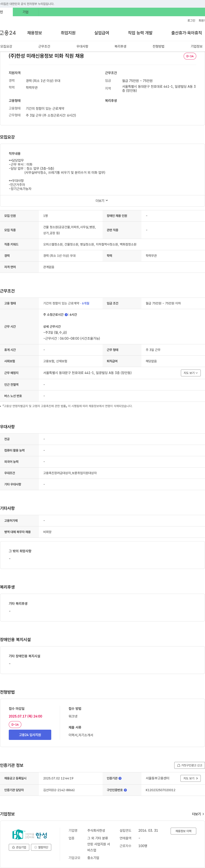Viewport: 205px width, 868px height.
Task: Click the 6개월 contract period text
Action: [x=86, y=303]
